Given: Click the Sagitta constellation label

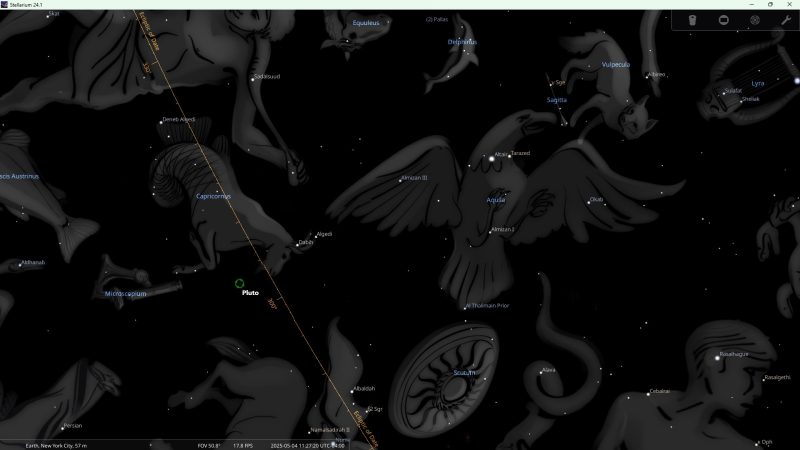Looking at the screenshot, I should pos(557,100).
